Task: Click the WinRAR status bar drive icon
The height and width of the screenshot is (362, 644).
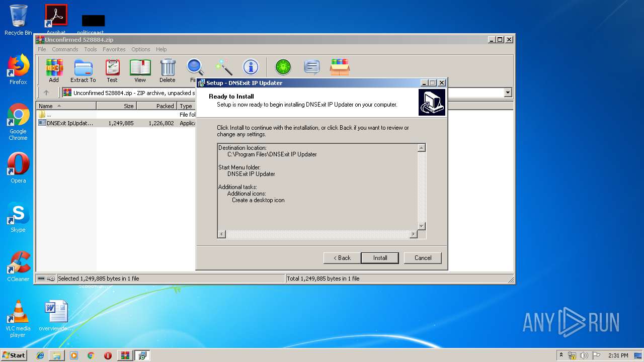Action: click(x=41, y=279)
